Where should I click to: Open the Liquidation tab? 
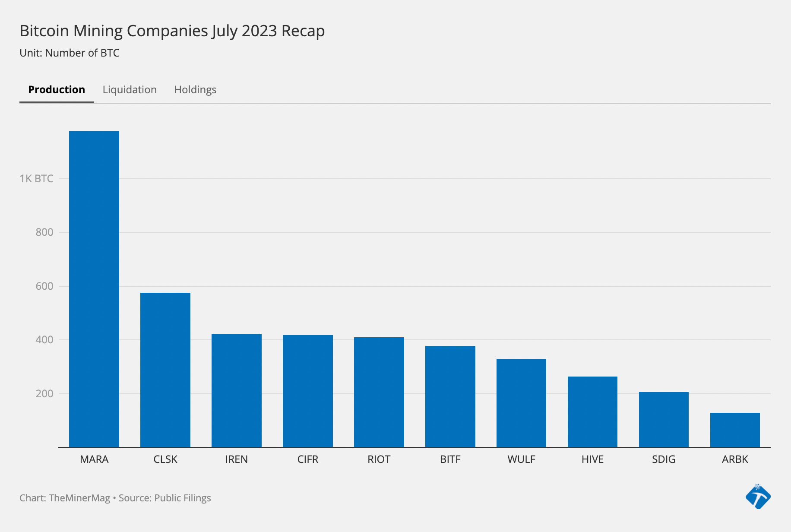tap(130, 89)
